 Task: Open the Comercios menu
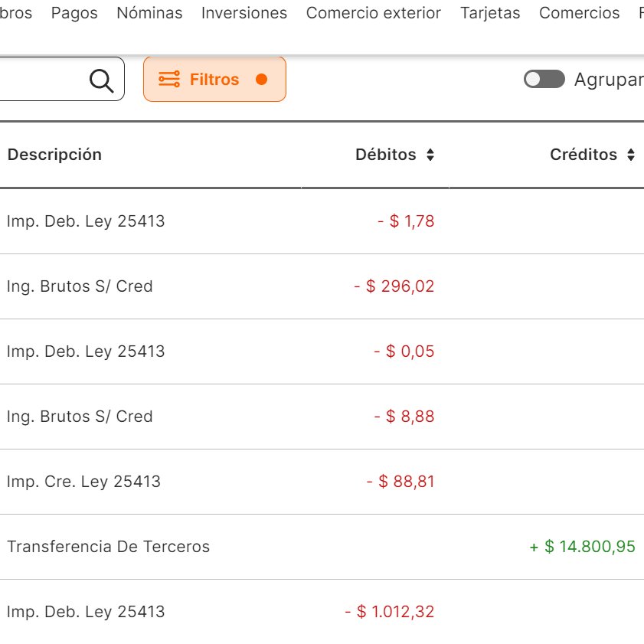[579, 13]
